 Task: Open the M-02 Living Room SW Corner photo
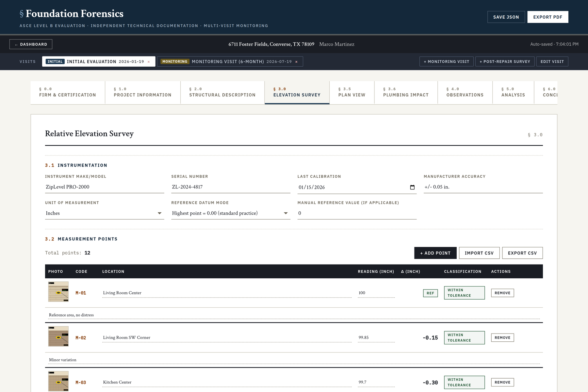[58, 336]
